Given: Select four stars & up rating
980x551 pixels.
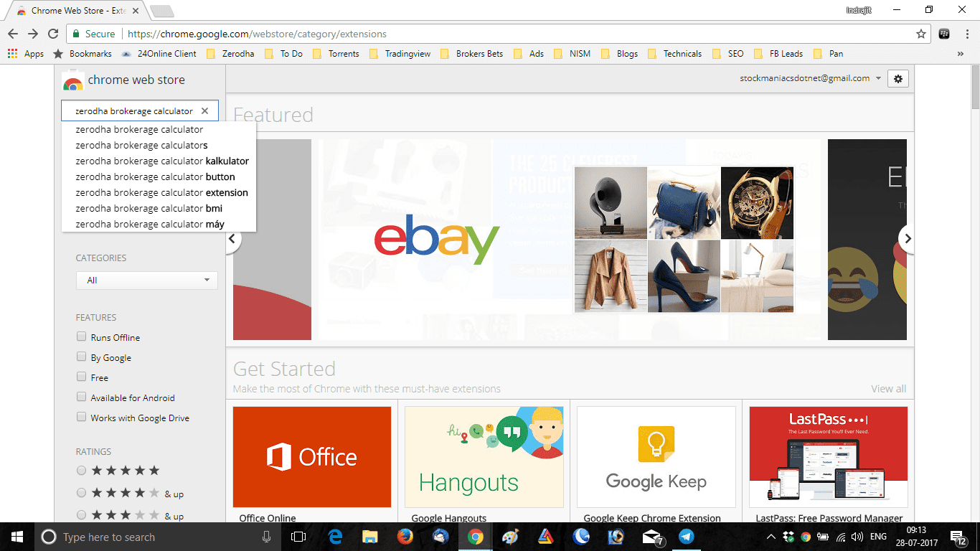Looking at the screenshot, I should (x=81, y=493).
